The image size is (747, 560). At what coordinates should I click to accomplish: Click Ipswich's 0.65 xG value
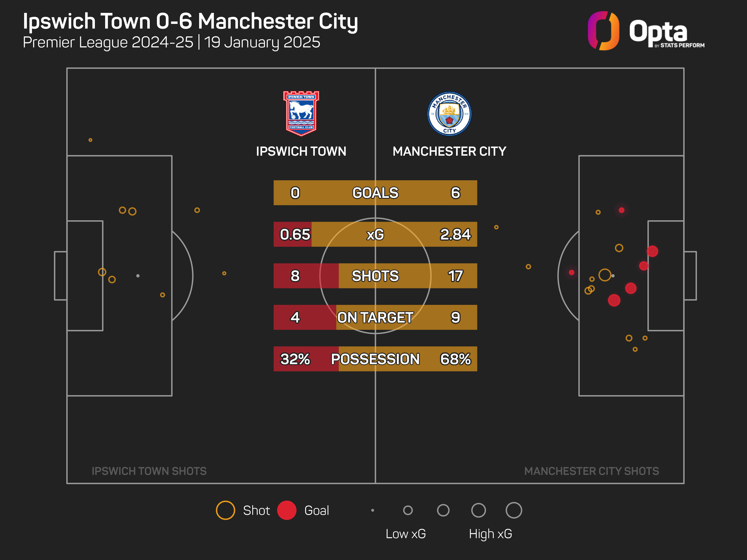coord(295,234)
